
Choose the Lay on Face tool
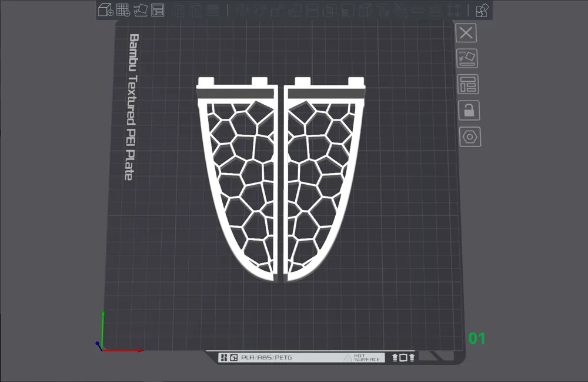point(295,10)
